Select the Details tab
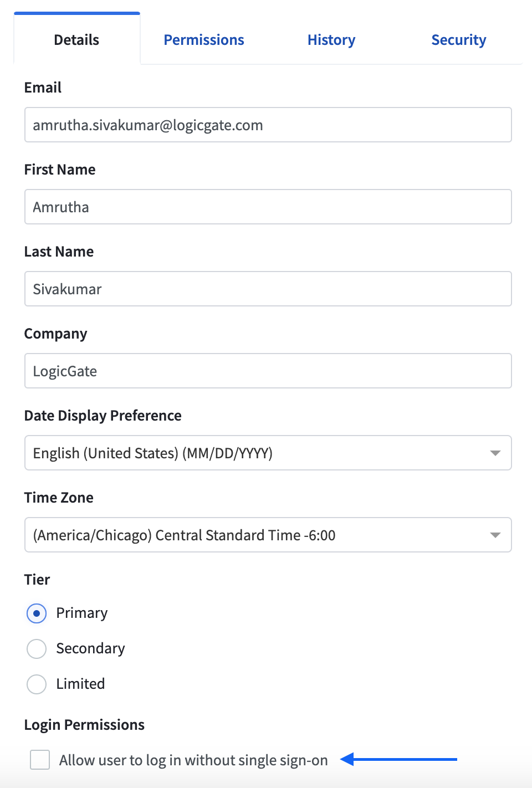This screenshot has width=532, height=788. pyautogui.click(x=76, y=40)
